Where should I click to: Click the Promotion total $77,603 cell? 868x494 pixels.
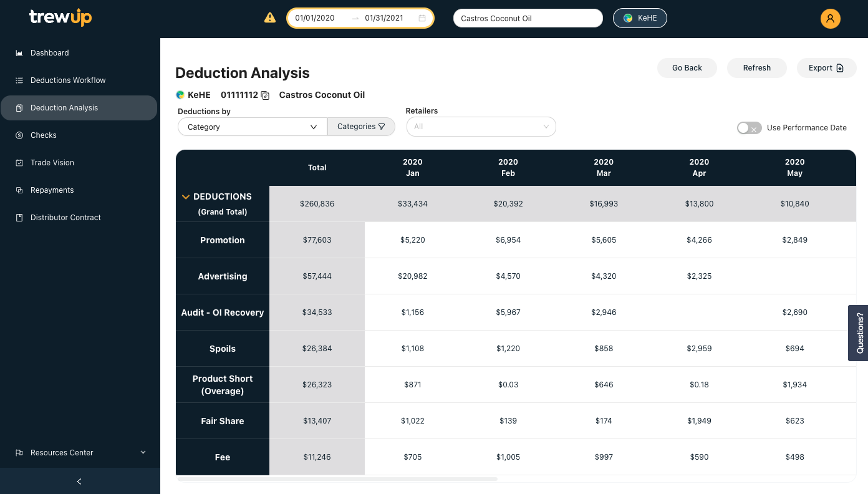[317, 240]
